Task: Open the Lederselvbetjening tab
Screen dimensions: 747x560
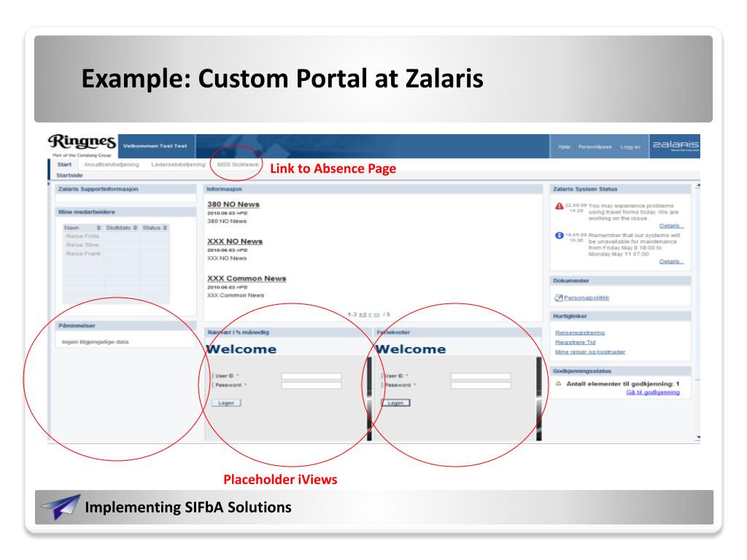Action: click(178, 164)
